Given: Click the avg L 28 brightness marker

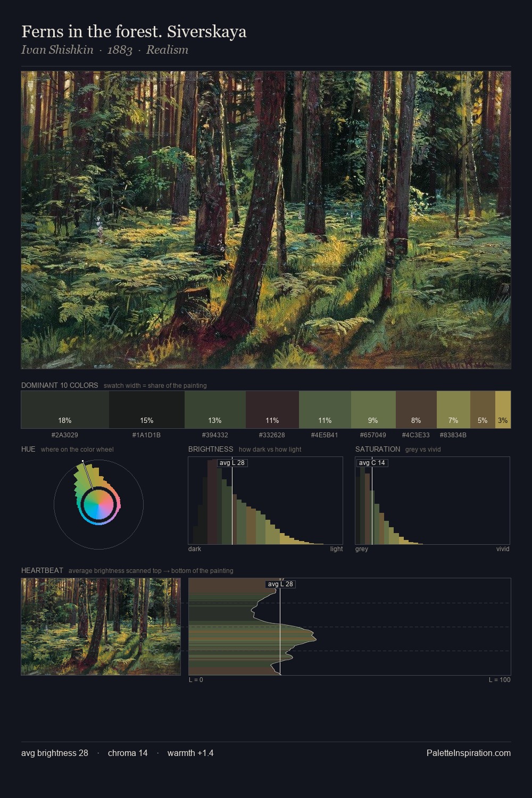Looking at the screenshot, I should tap(232, 463).
